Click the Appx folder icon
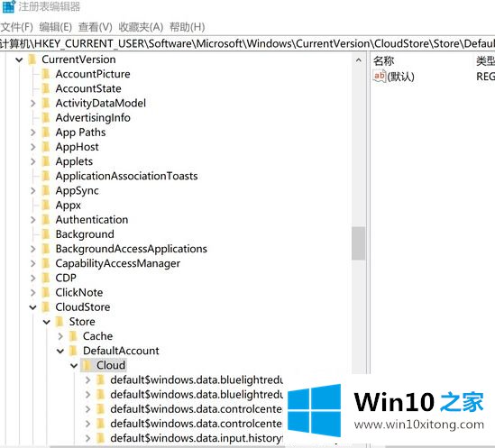Viewport: 495px width, 448px height. [46, 205]
